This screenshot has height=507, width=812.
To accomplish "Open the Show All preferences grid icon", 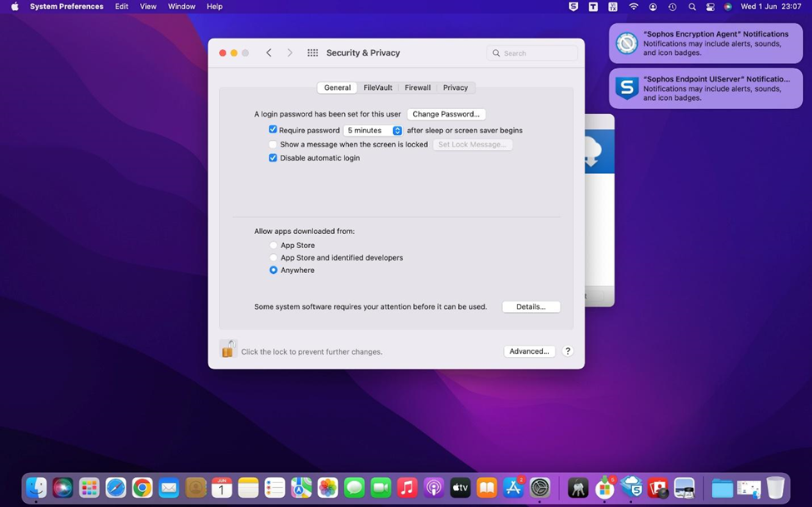I will coord(313,52).
